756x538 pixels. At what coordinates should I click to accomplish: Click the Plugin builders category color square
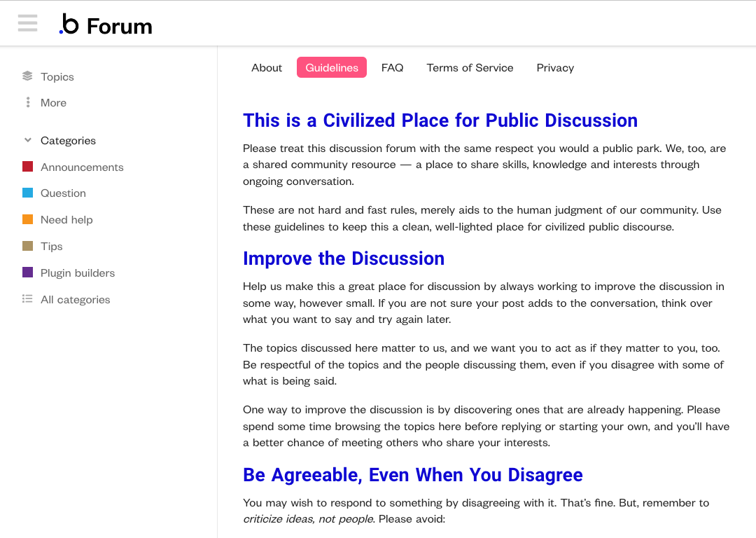(x=27, y=273)
